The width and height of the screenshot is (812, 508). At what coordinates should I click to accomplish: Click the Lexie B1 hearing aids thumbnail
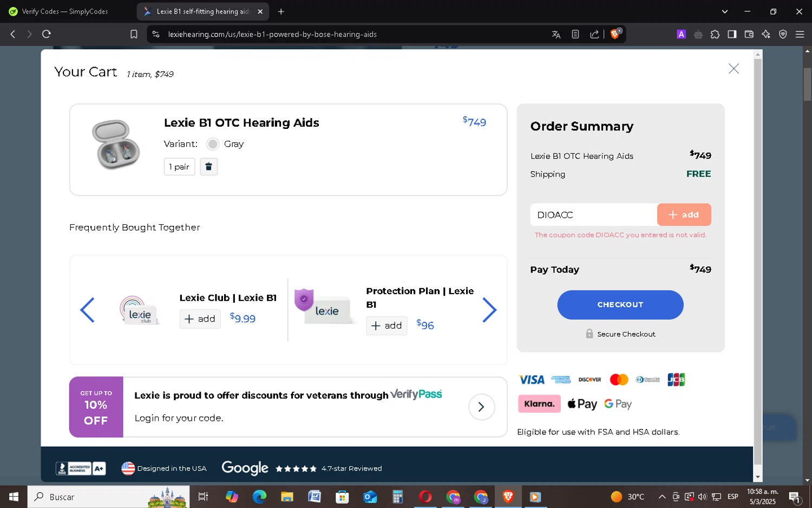tap(116, 145)
